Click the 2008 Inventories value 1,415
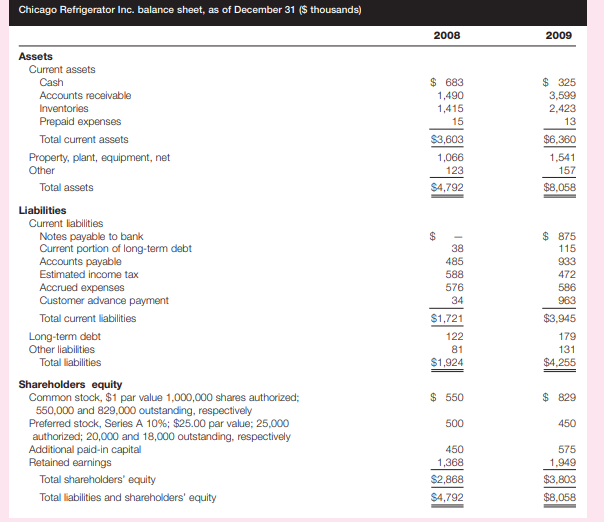Screen dimensions: 604x522 pos(450,109)
